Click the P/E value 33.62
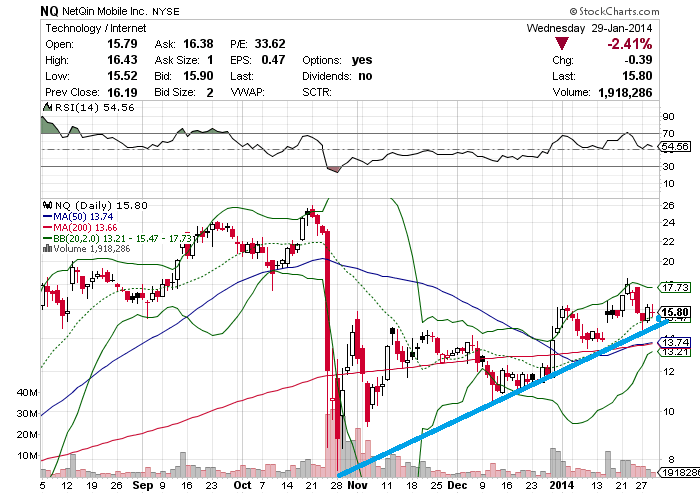Image resolution: width=700 pixels, height=494 pixels. [x=270, y=44]
